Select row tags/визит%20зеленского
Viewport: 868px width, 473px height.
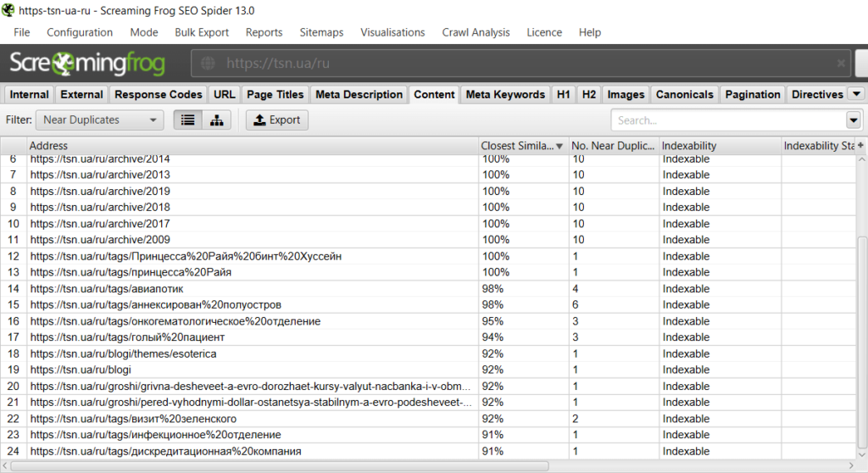[428, 419]
